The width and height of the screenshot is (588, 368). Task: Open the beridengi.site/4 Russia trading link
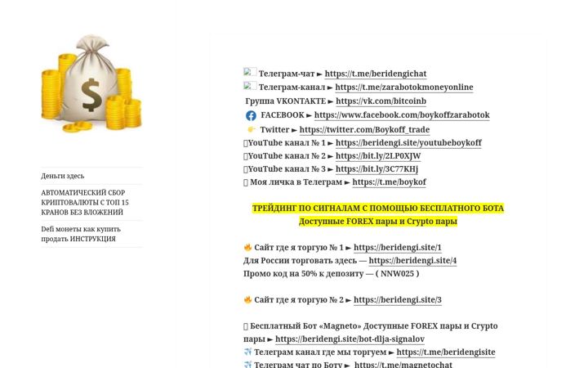[412, 261]
